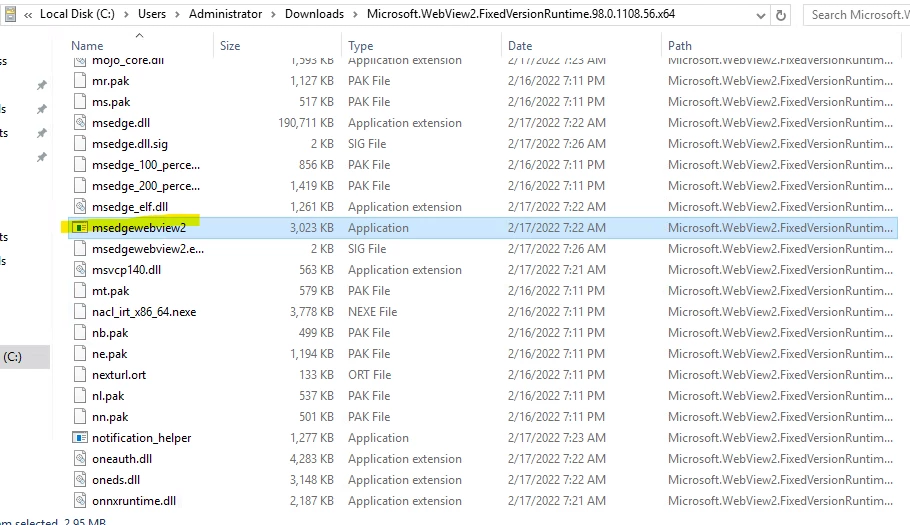Go to Local Disk (C:) breadcrumb
This screenshot has width=910, height=525.
point(77,14)
